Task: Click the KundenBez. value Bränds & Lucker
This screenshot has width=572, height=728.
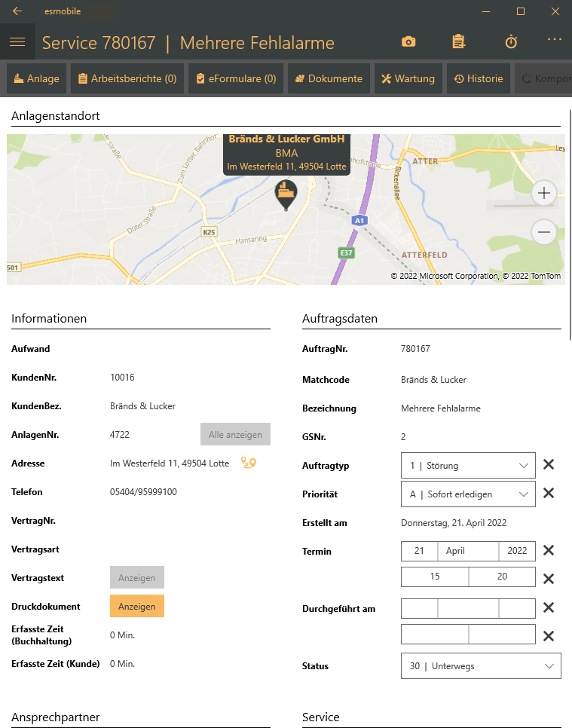Action: click(142, 405)
